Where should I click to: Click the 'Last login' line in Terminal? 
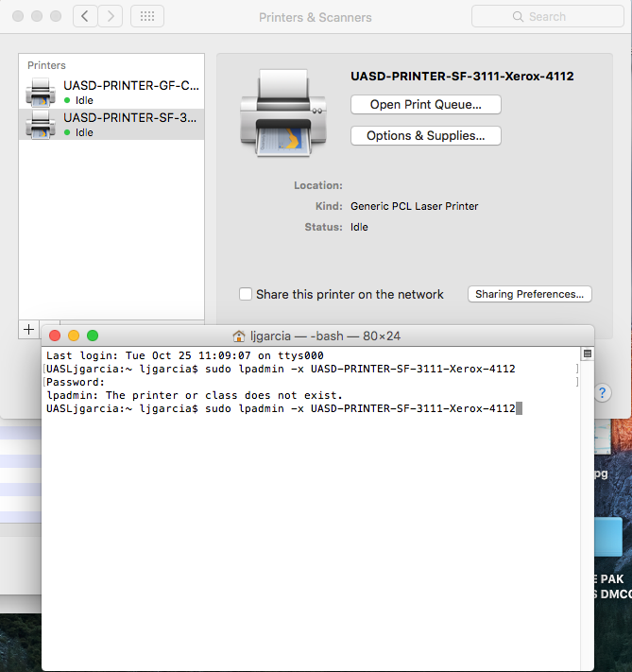pyautogui.click(x=184, y=355)
